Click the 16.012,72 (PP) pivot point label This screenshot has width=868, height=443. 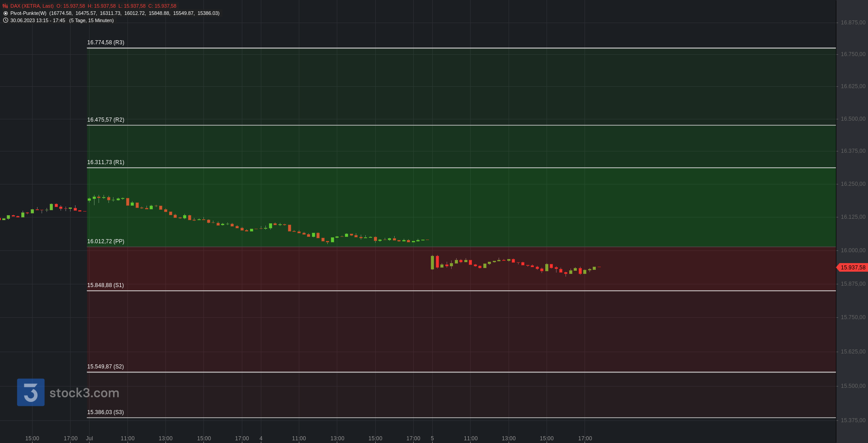[x=106, y=241]
